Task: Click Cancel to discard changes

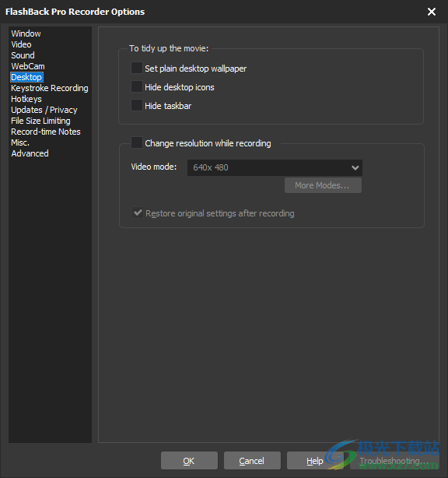Action: coord(252,461)
